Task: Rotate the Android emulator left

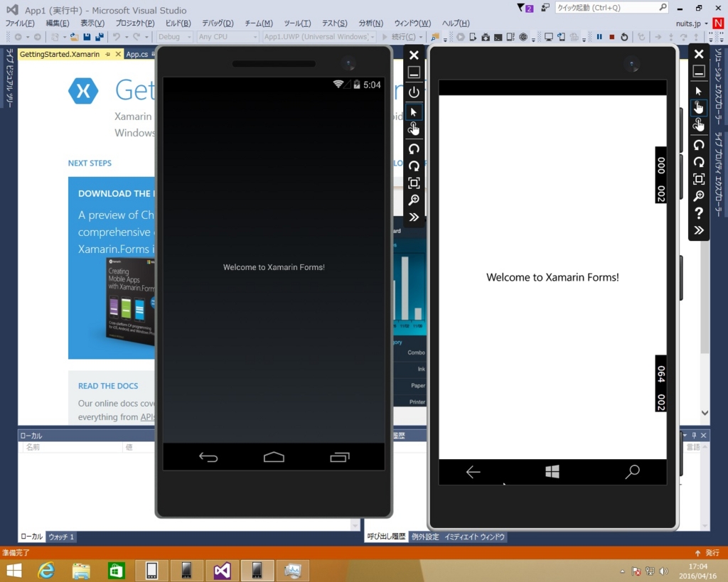Action: (x=414, y=149)
